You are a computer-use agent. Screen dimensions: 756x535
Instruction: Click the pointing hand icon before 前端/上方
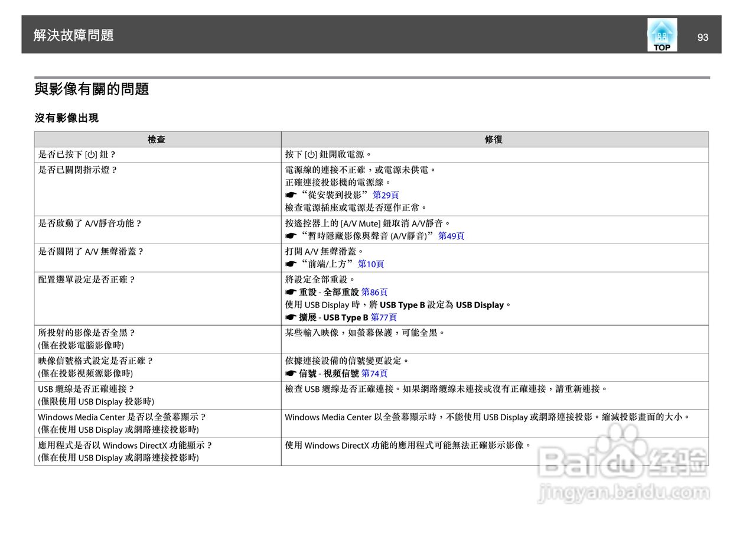[x=290, y=264]
